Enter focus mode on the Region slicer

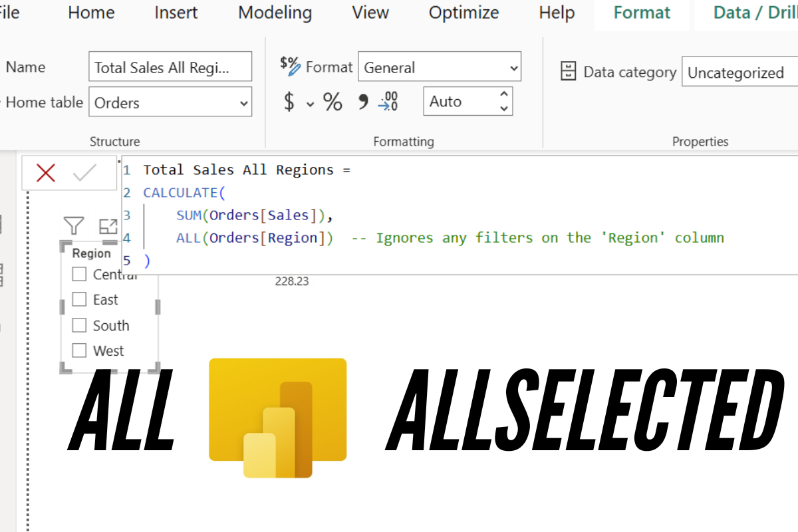point(108,225)
